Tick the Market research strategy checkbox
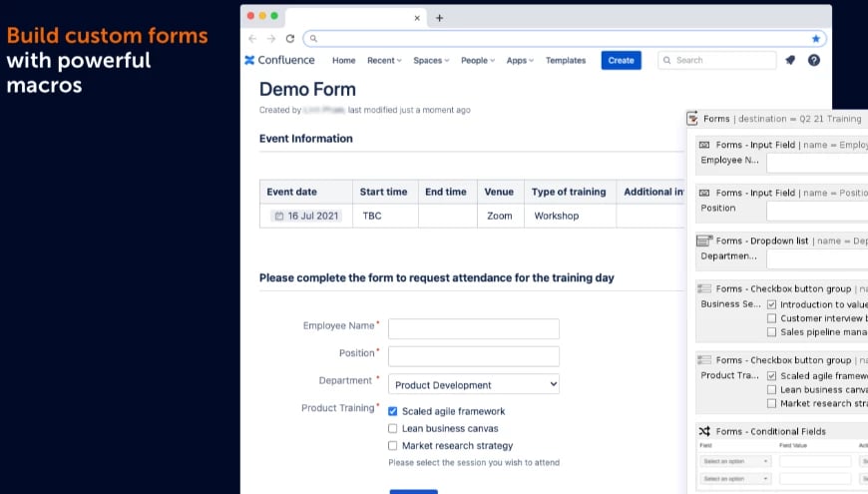 pyautogui.click(x=392, y=446)
